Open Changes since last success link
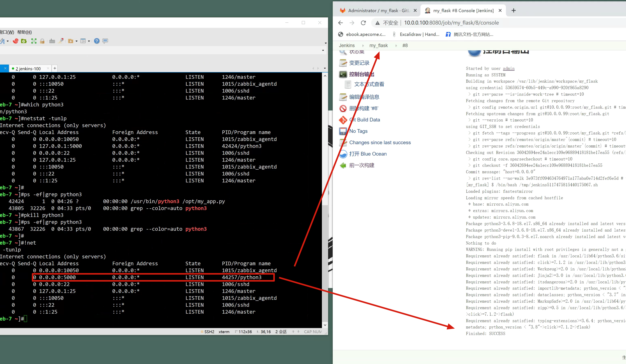Image resolution: width=626 pixels, height=364 pixels. coord(380,143)
